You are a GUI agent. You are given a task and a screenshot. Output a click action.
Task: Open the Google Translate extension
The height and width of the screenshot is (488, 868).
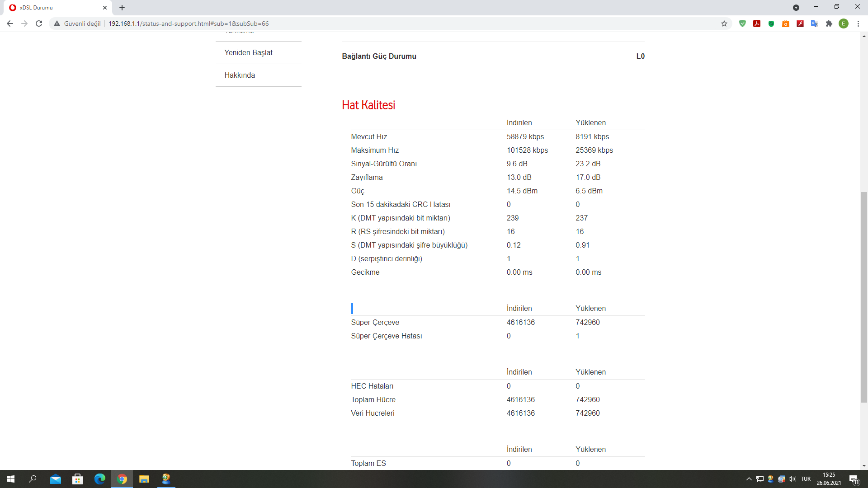tap(815, 23)
